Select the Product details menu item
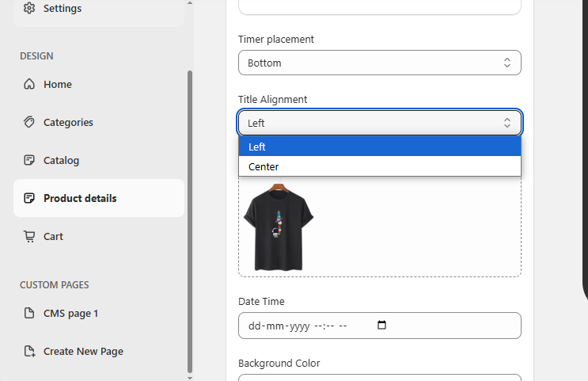Viewport: 588px width, 381px height. point(99,198)
